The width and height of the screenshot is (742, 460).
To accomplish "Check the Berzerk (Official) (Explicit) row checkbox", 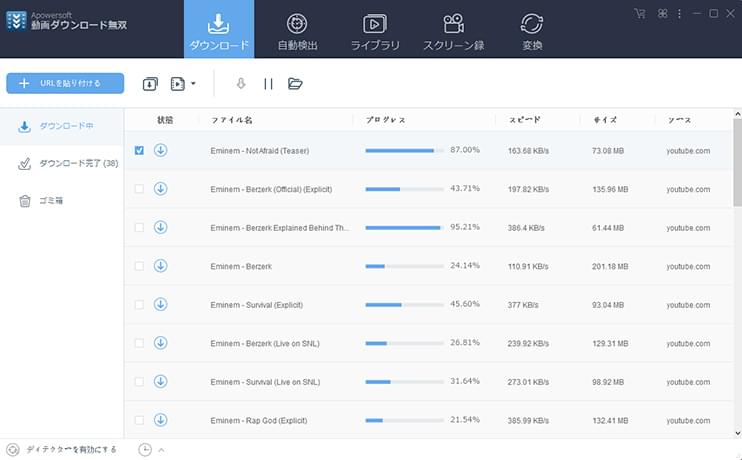I will 139,189.
